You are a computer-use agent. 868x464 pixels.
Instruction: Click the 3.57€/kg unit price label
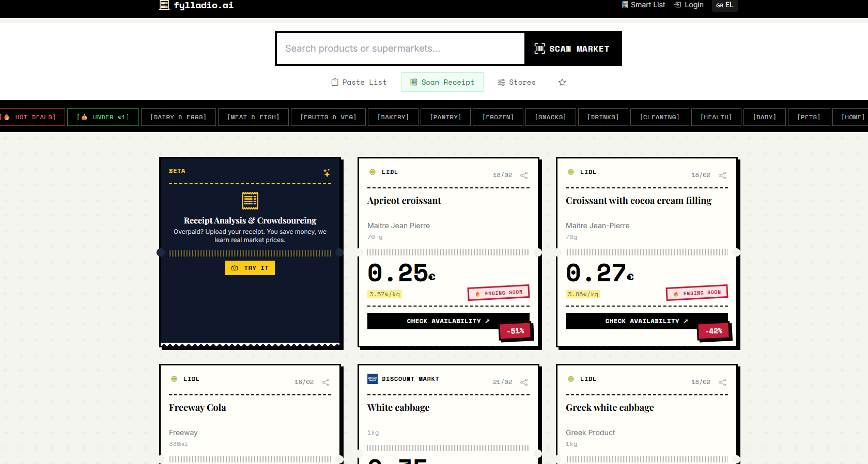384,294
